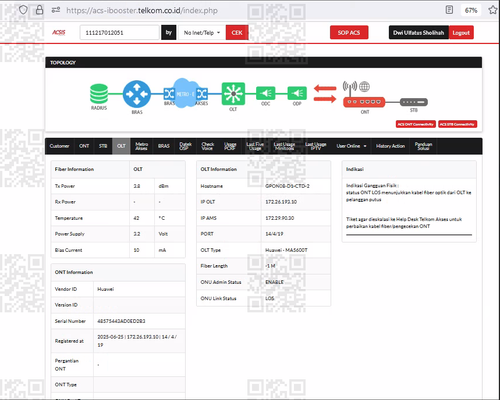
Task: Click the Vendor ID value Huawei
Action: click(105, 289)
